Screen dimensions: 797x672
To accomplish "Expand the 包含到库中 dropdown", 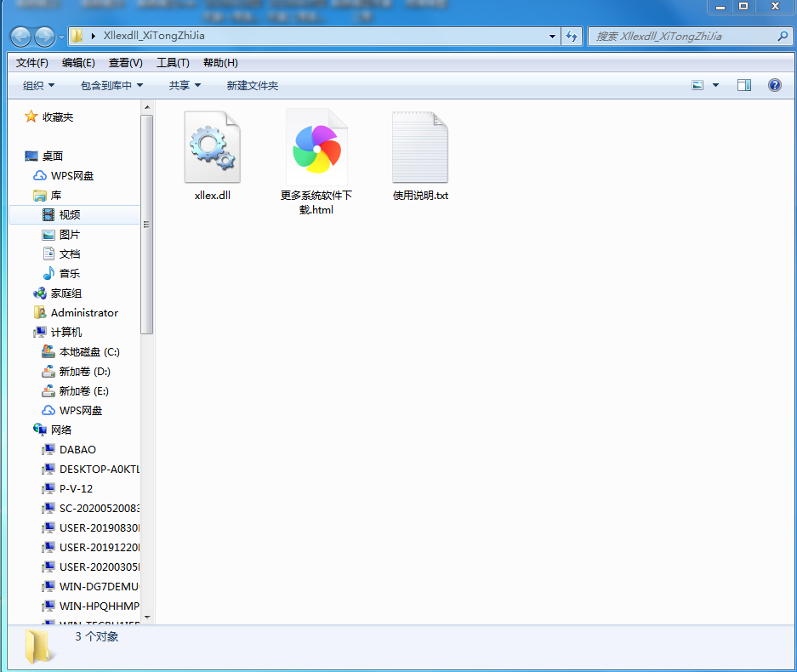I will pyautogui.click(x=111, y=85).
